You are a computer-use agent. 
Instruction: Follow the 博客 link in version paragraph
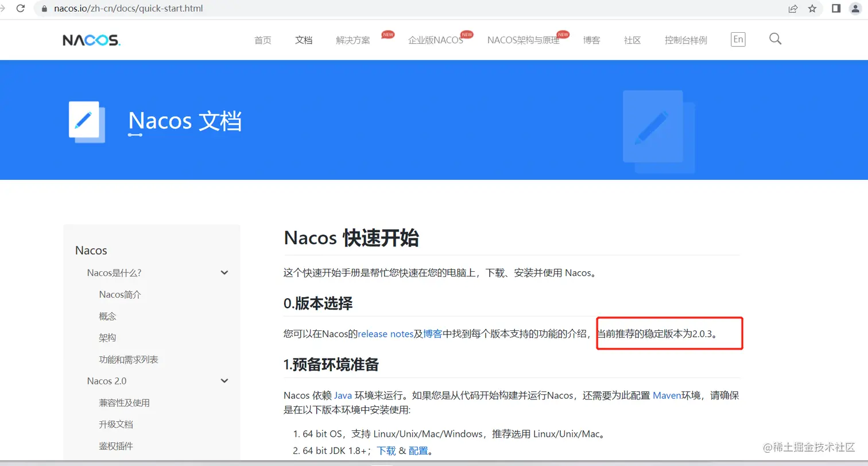433,333
